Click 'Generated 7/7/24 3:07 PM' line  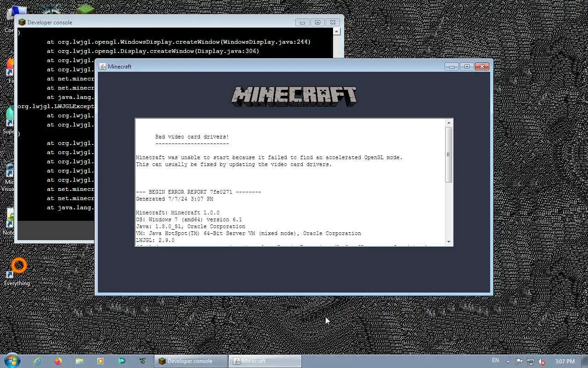[x=175, y=199]
